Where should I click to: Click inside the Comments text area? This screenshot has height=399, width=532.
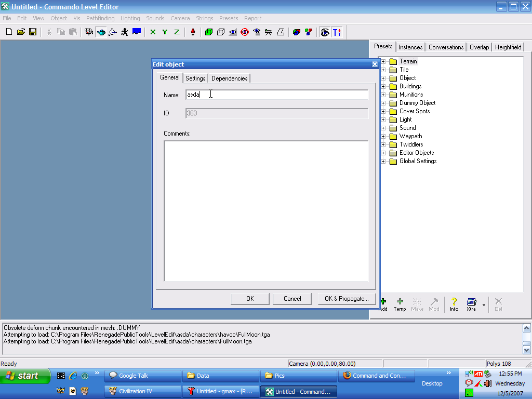click(266, 210)
